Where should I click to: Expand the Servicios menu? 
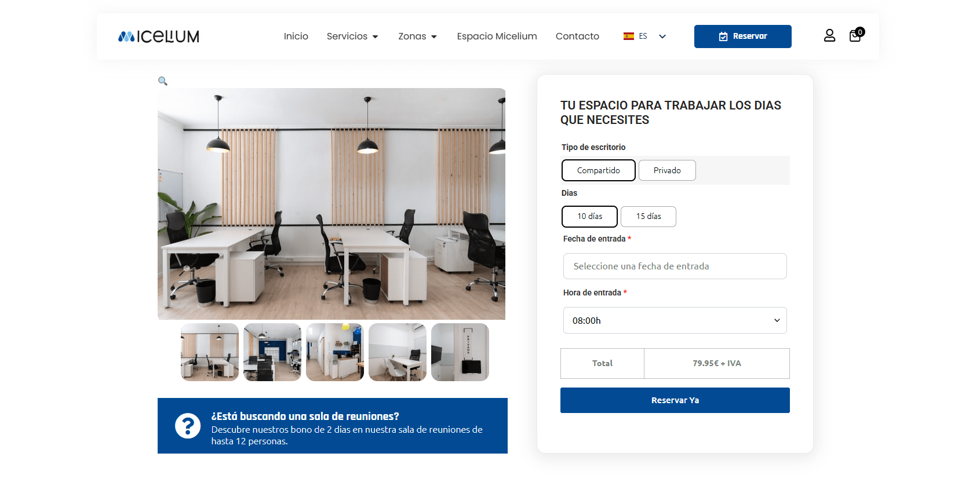coord(352,36)
